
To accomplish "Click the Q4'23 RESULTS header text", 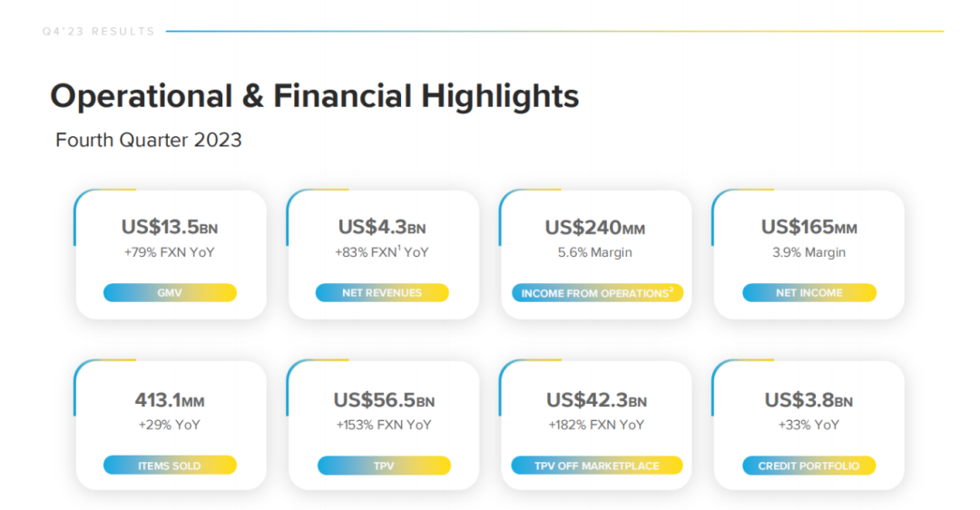I will pos(99,31).
